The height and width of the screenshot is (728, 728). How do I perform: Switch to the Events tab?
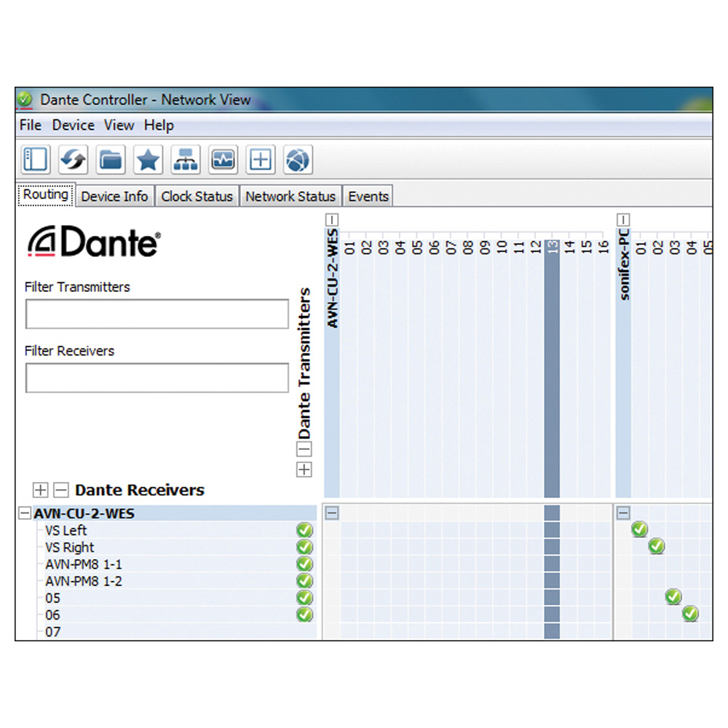point(368,197)
